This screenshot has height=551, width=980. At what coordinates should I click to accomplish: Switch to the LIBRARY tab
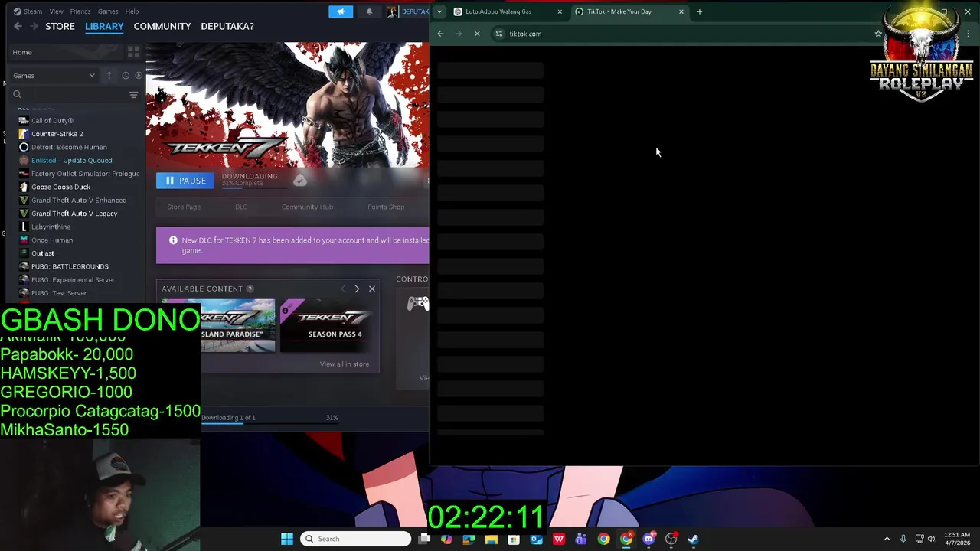point(104,26)
